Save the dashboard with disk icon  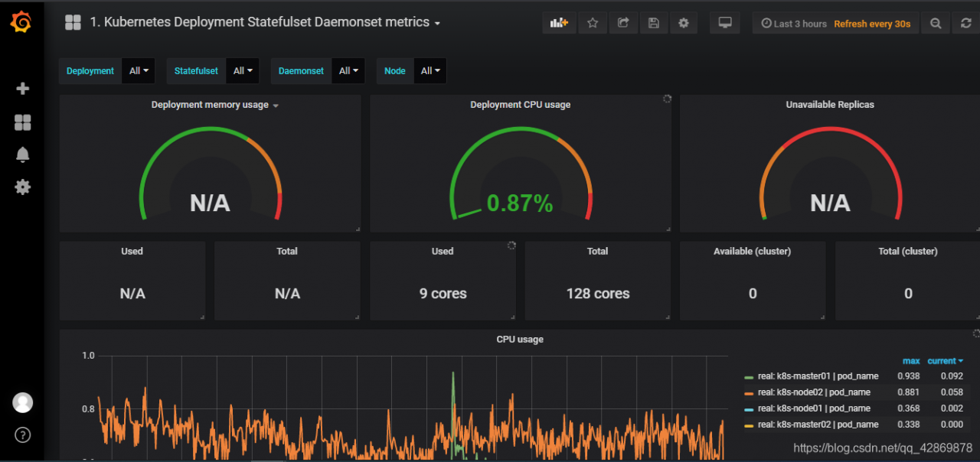pos(653,23)
